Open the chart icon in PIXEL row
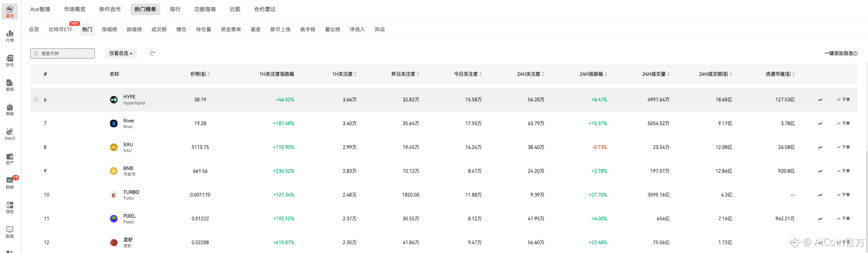The height and width of the screenshot is (253, 868). click(x=820, y=219)
